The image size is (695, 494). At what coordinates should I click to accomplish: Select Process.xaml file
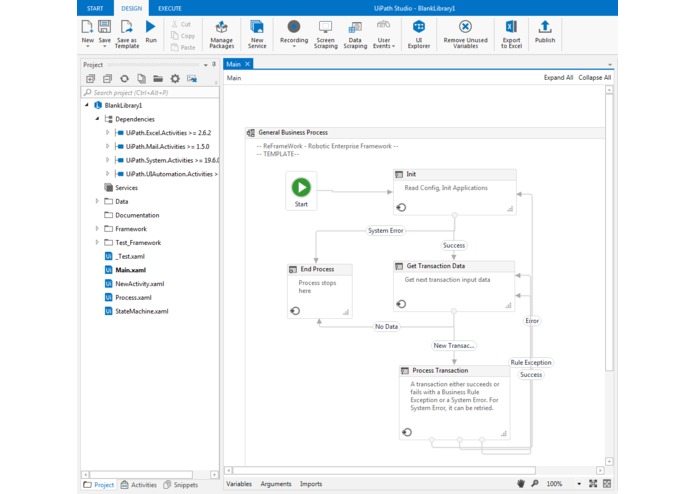coord(133,298)
